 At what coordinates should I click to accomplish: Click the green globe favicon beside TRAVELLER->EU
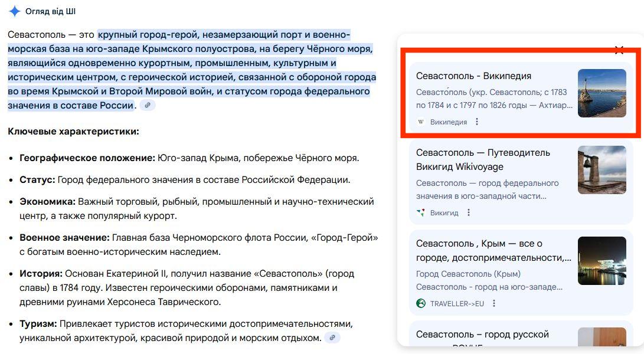421,304
